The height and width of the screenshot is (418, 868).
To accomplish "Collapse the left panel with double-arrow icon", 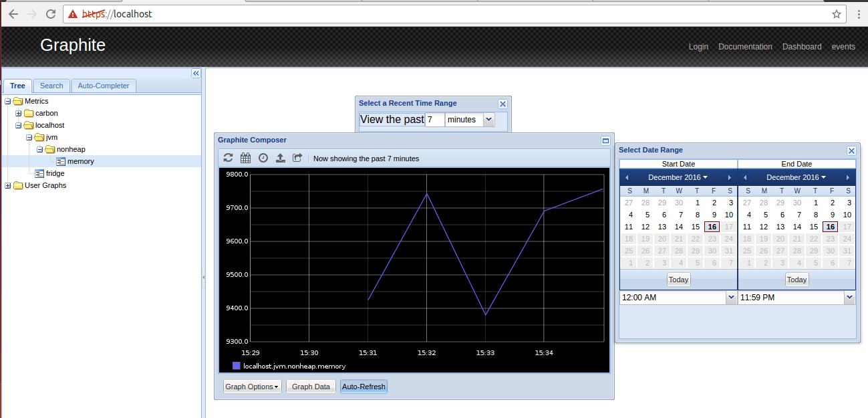I will tap(196, 74).
